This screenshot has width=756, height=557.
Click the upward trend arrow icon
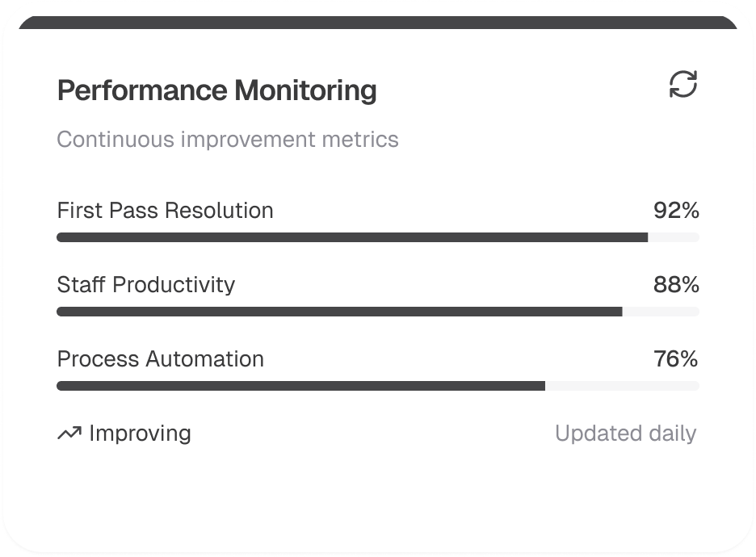point(69,434)
